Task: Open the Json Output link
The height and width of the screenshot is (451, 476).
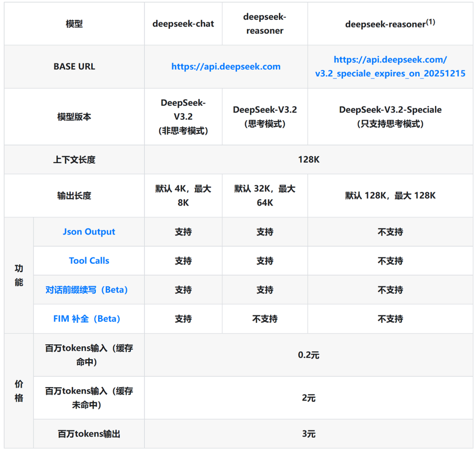Action: tap(89, 231)
